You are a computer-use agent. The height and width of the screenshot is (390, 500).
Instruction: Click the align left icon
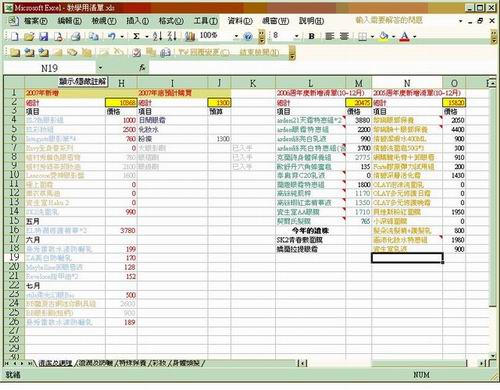point(330,36)
